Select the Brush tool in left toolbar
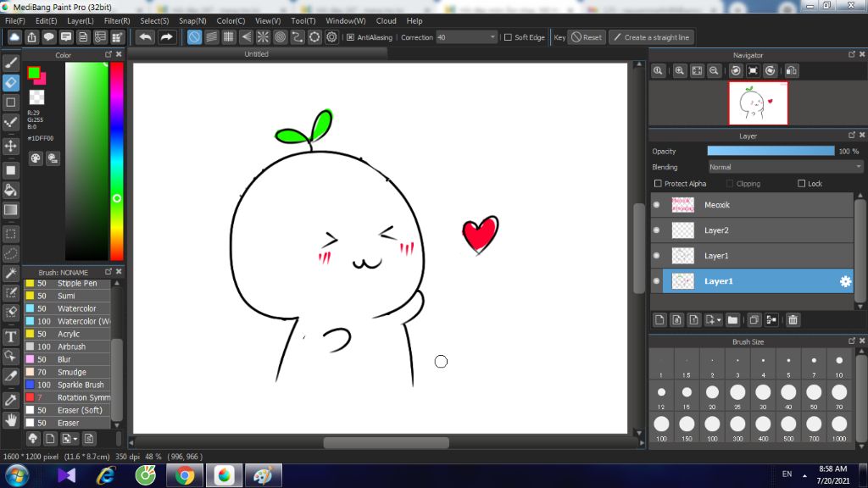 tap(11, 63)
